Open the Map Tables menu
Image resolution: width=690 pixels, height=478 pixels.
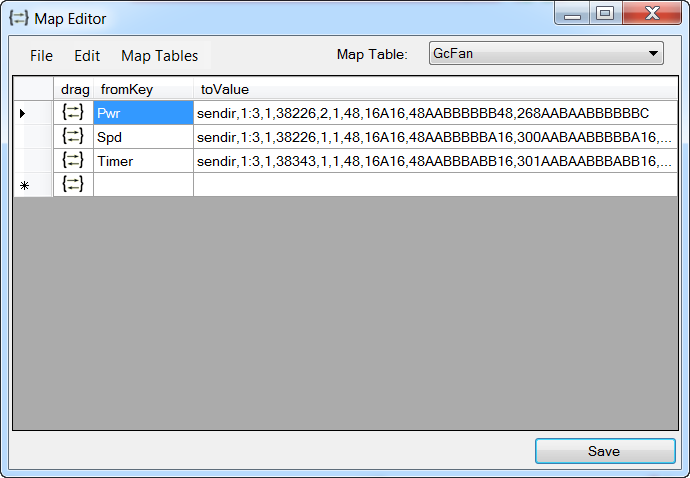pyautogui.click(x=160, y=56)
